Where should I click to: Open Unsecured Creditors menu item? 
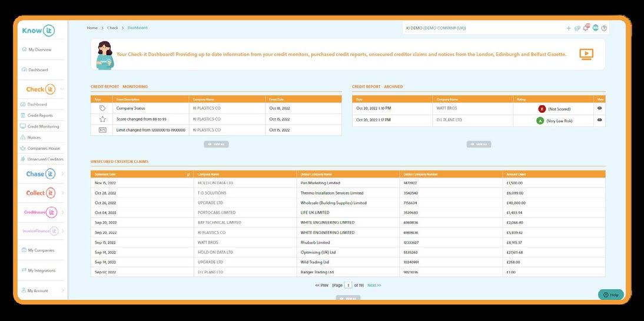click(45, 159)
